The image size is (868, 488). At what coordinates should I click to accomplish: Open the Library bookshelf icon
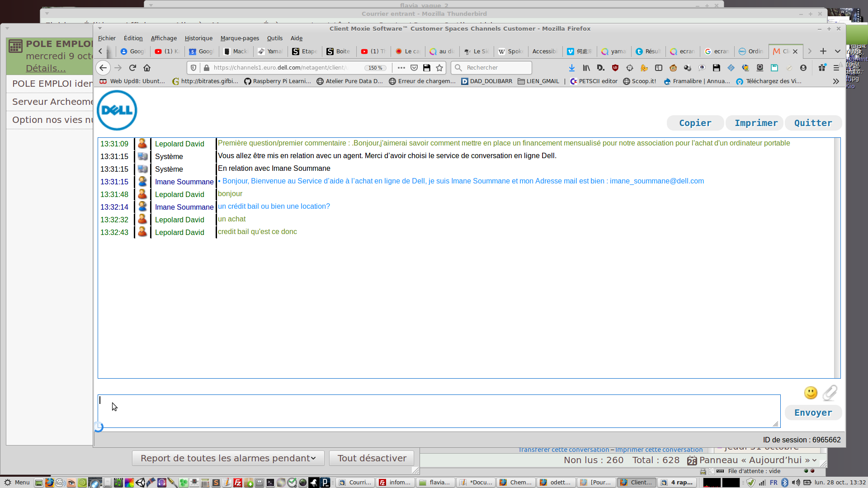click(x=586, y=68)
